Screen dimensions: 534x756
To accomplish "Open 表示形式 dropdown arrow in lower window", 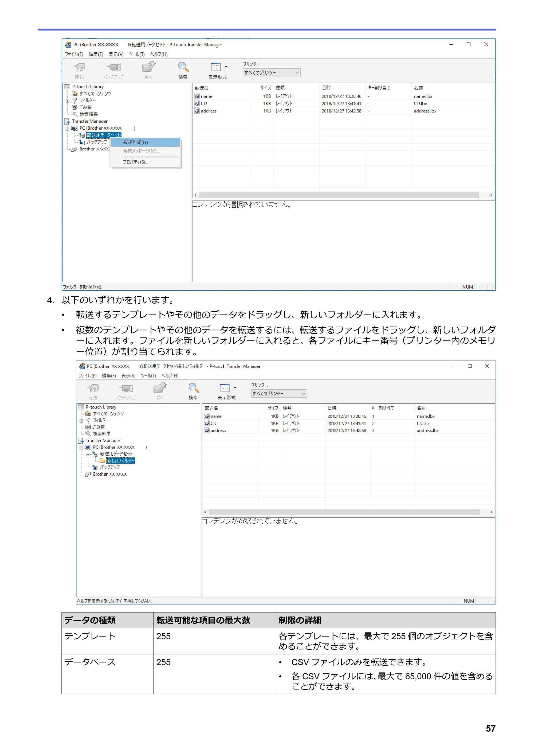I will click(235, 388).
